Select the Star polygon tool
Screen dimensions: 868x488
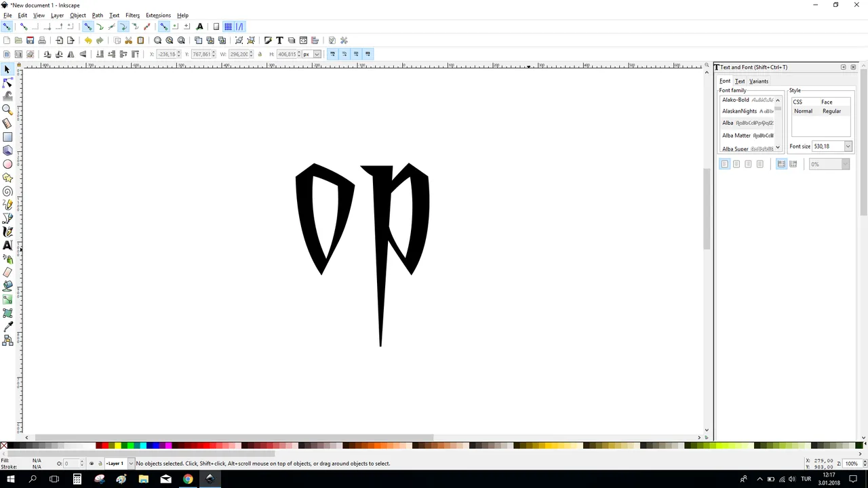[7, 178]
